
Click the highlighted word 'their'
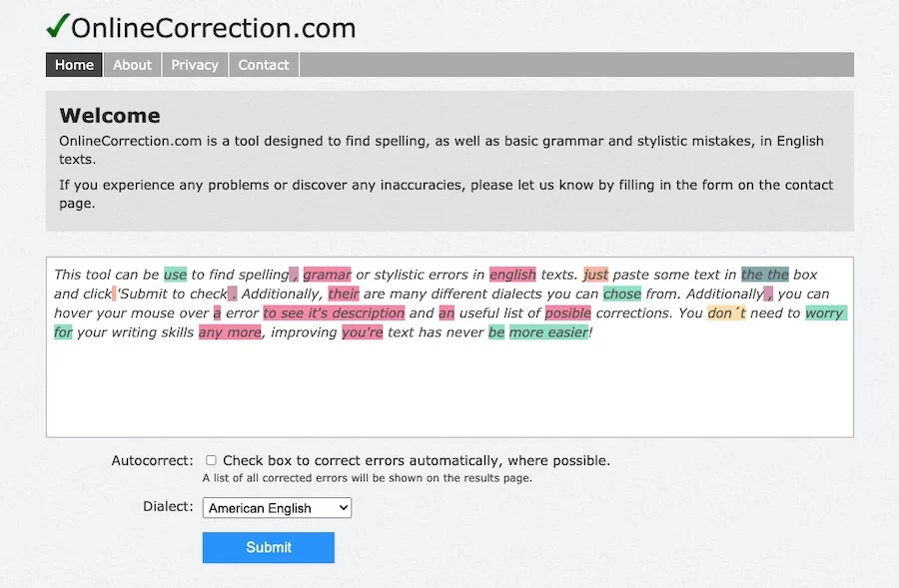tap(343, 294)
